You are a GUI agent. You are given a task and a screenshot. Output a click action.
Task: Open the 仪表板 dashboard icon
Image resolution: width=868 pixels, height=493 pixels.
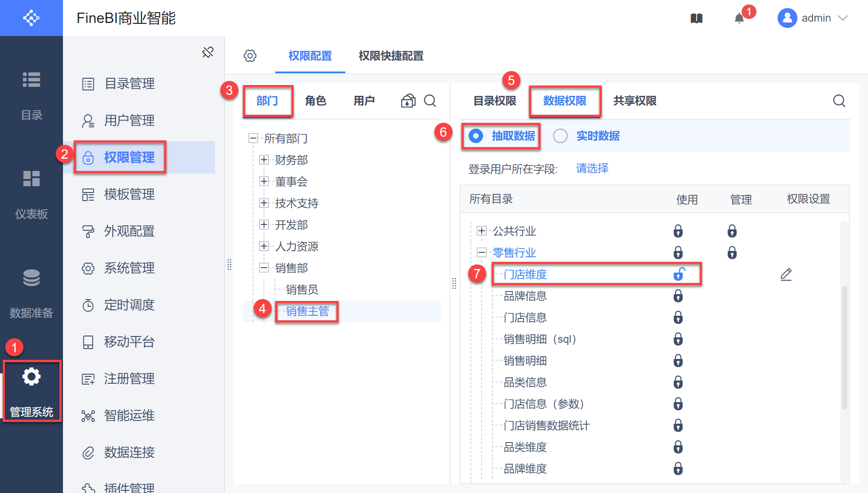click(x=31, y=179)
